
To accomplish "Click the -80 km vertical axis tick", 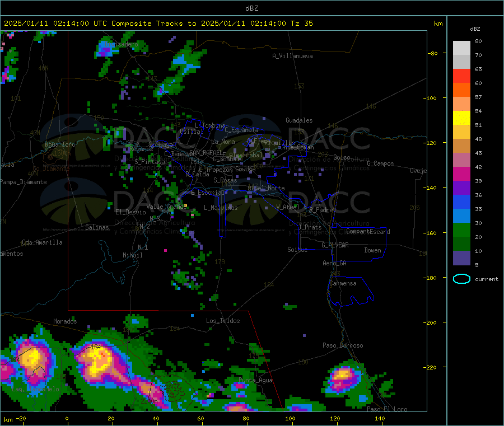I will click(x=433, y=53).
